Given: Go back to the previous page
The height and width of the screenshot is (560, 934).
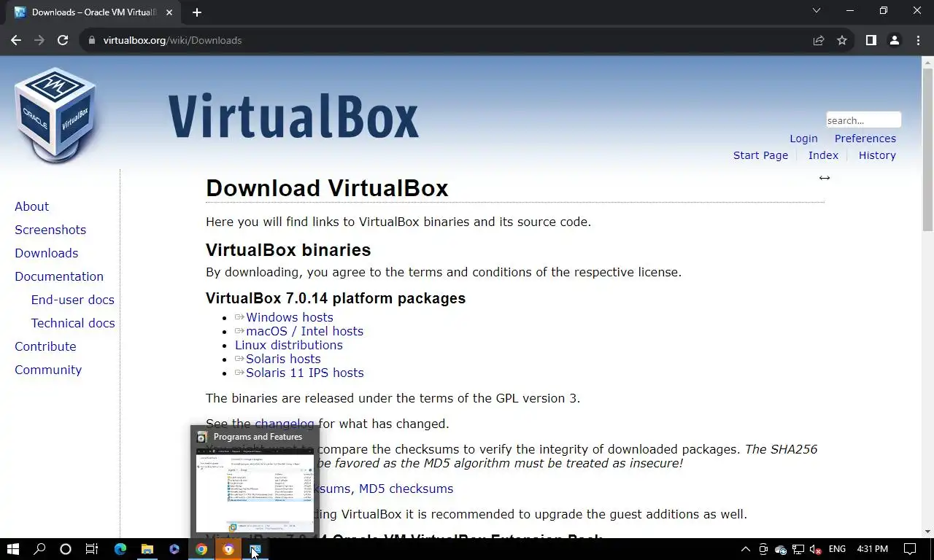Looking at the screenshot, I should click(16, 40).
